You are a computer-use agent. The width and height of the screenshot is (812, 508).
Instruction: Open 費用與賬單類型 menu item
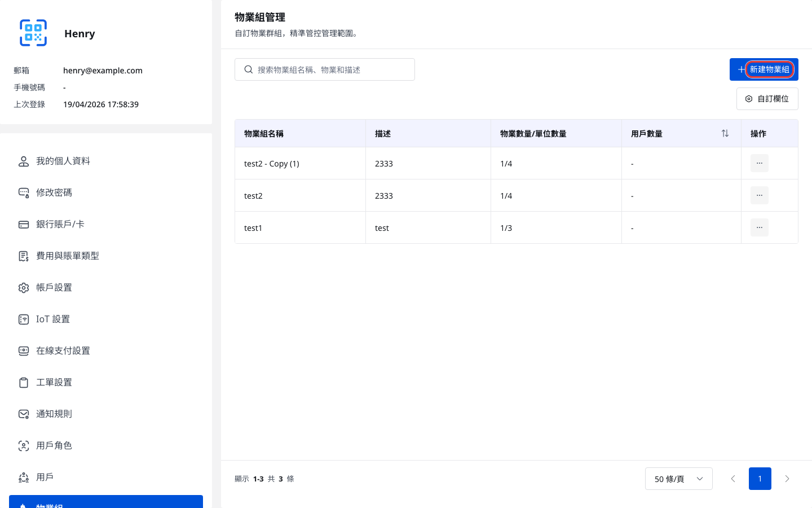106,256
